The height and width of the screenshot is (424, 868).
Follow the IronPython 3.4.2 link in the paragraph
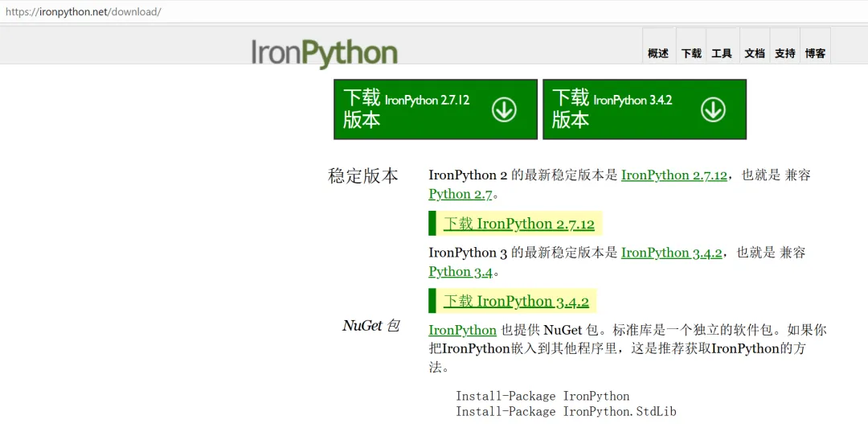[671, 253]
